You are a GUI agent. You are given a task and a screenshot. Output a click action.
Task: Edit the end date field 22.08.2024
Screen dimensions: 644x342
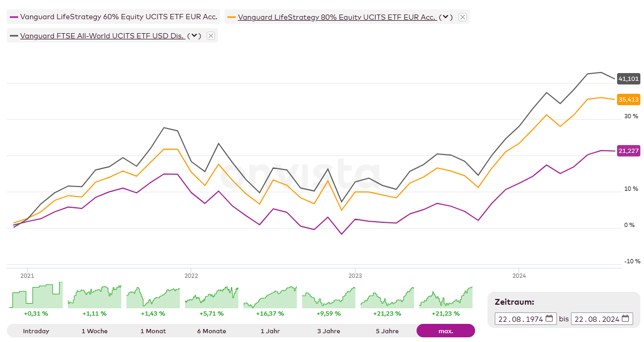tap(596, 319)
